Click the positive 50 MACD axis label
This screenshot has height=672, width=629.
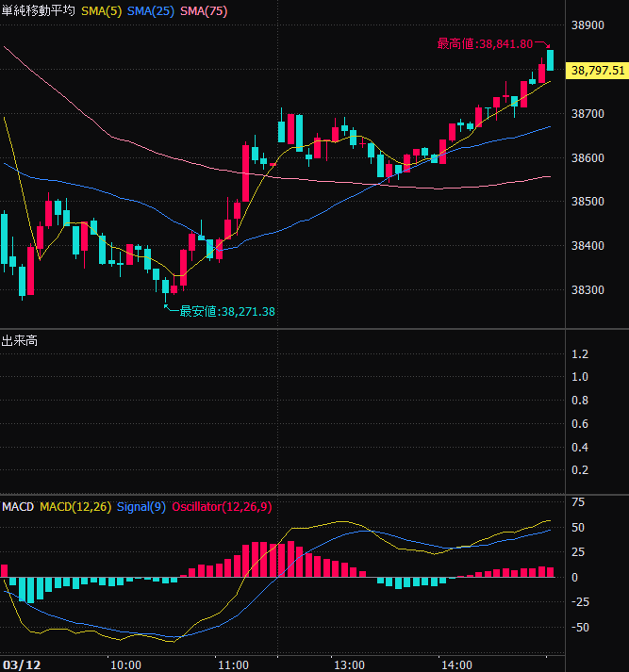(578, 528)
